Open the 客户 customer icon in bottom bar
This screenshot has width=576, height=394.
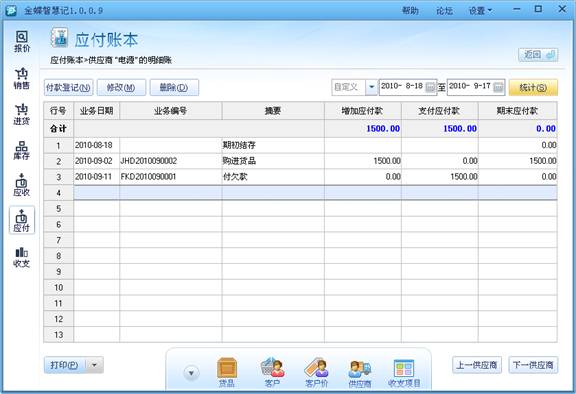272,372
